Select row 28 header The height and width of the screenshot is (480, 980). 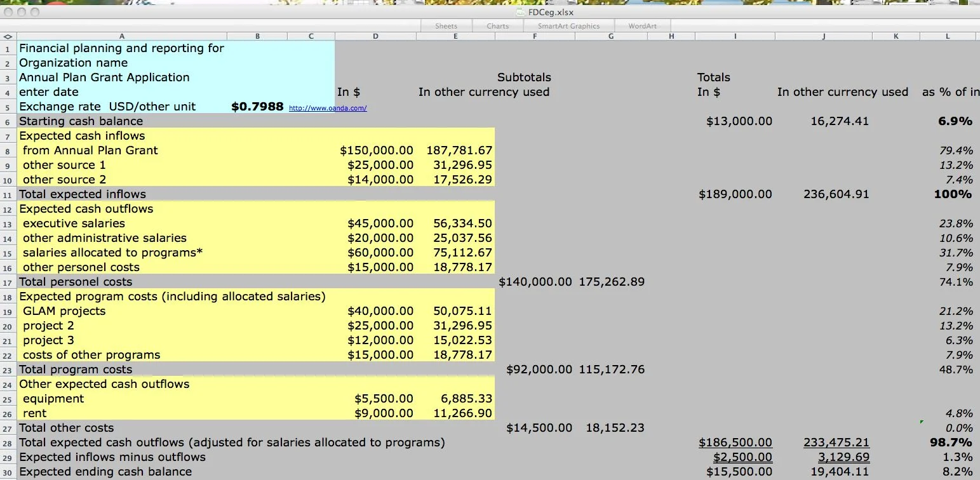tap(8, 443)
